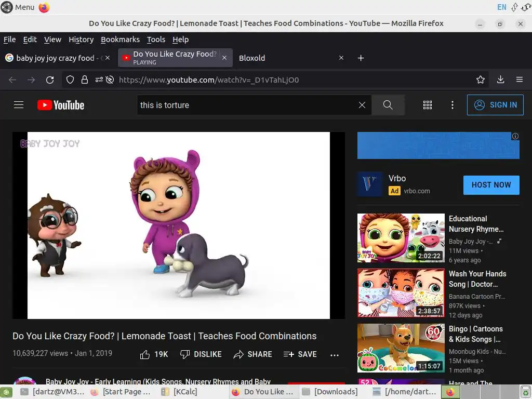Click the SHARE arrow button
Image resolution: width=532 pixels, height=399 pixels.
click(x=253, y=354)
